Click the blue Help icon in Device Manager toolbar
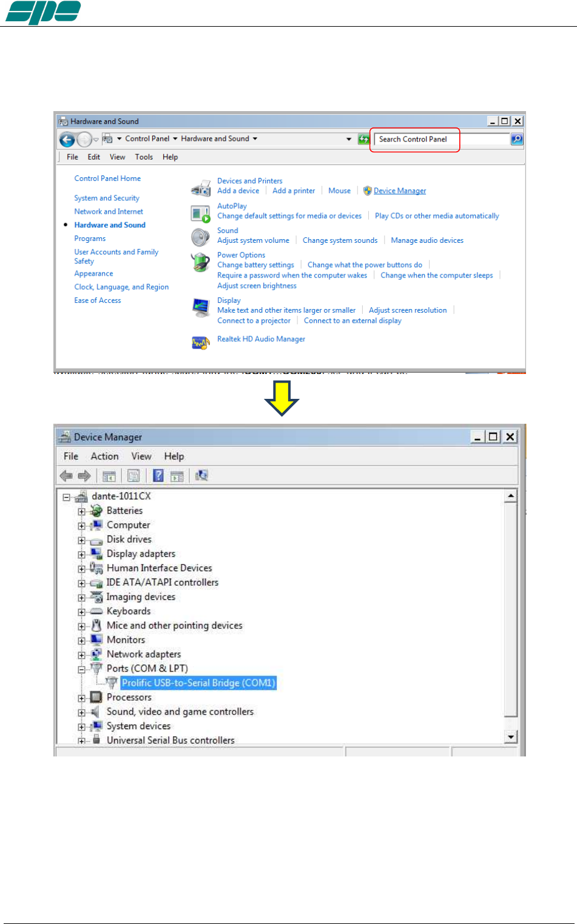 click(x=158, y=475)
